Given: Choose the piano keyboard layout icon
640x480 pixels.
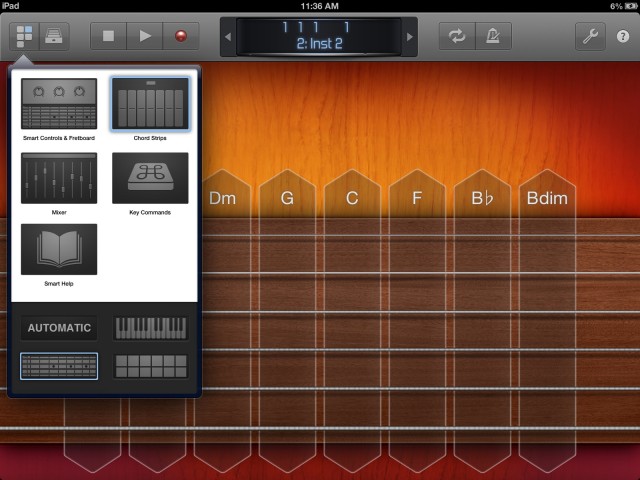Looking at the screenshot, I should 150,327.
